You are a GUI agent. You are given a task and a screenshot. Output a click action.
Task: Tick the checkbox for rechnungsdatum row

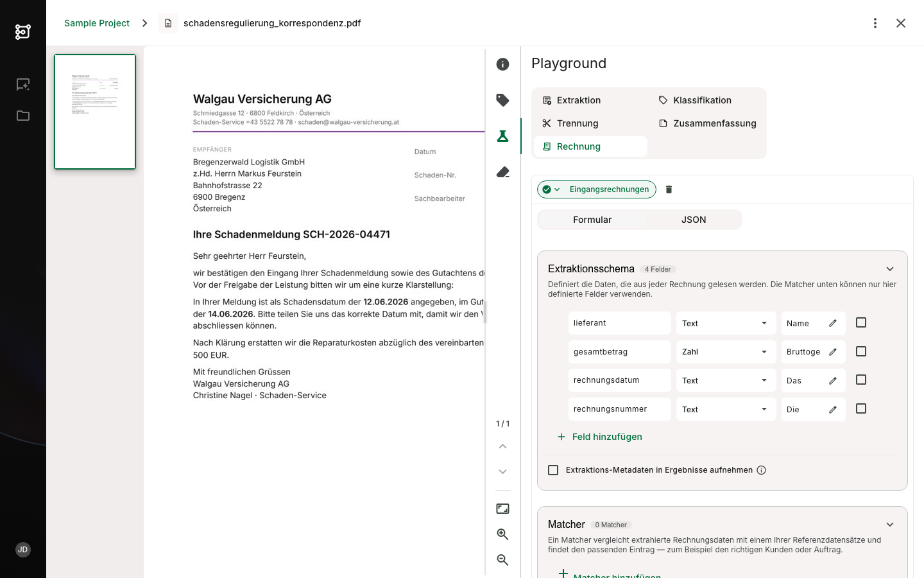[861, 380]
